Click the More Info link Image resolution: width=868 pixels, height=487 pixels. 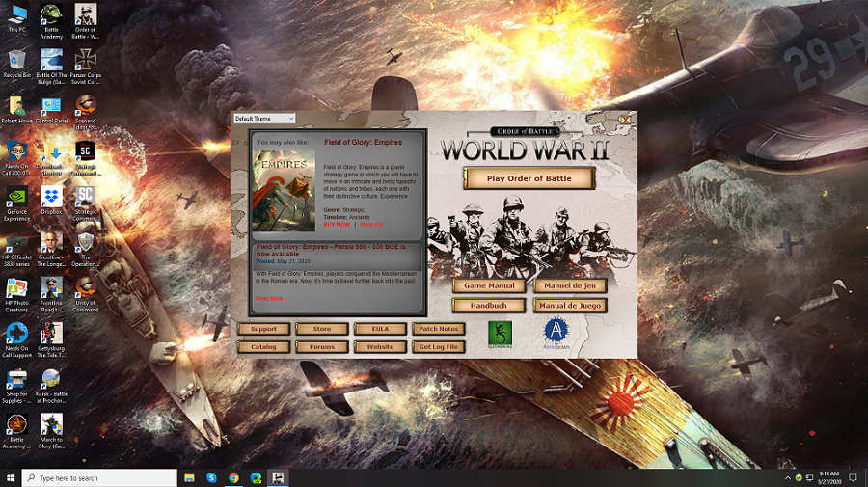(x=371, y=225)
